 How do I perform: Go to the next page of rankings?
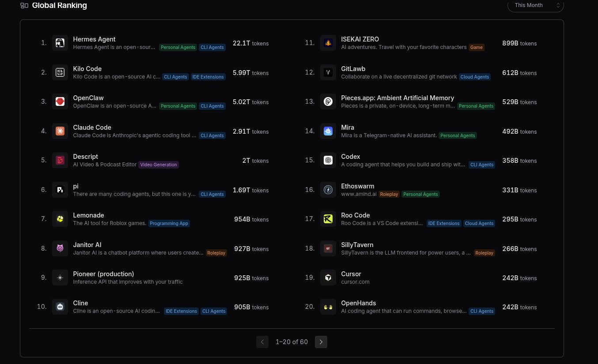321,342
